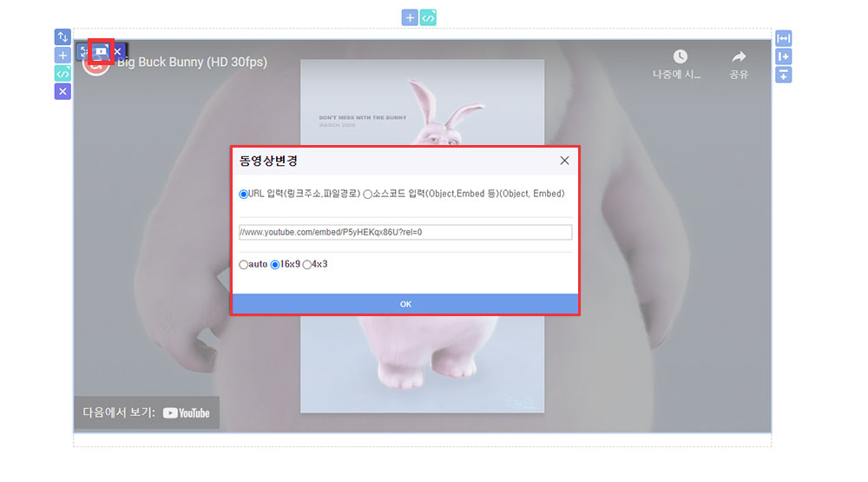Select the 소스코드 입력 radio option
The width and height of the screenshot is (868, 482).
tap(368, 194)
